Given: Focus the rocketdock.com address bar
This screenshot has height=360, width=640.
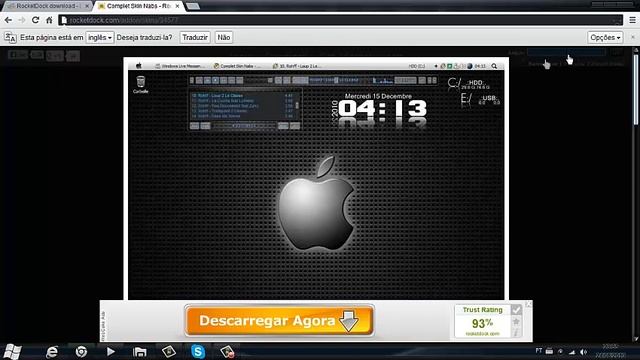Looking at the screenshot, I should click(x=341, y=20).
